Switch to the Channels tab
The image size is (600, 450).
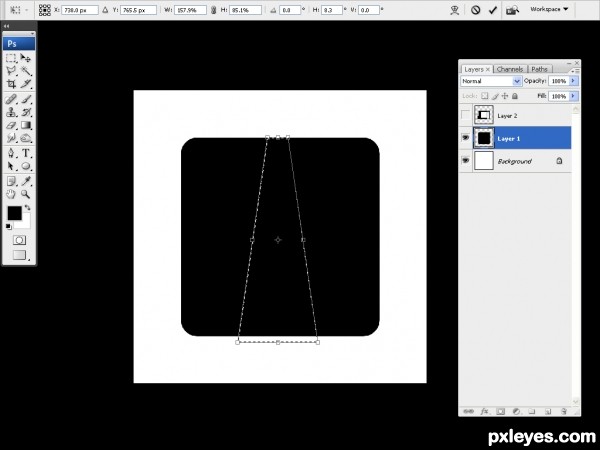510,69
